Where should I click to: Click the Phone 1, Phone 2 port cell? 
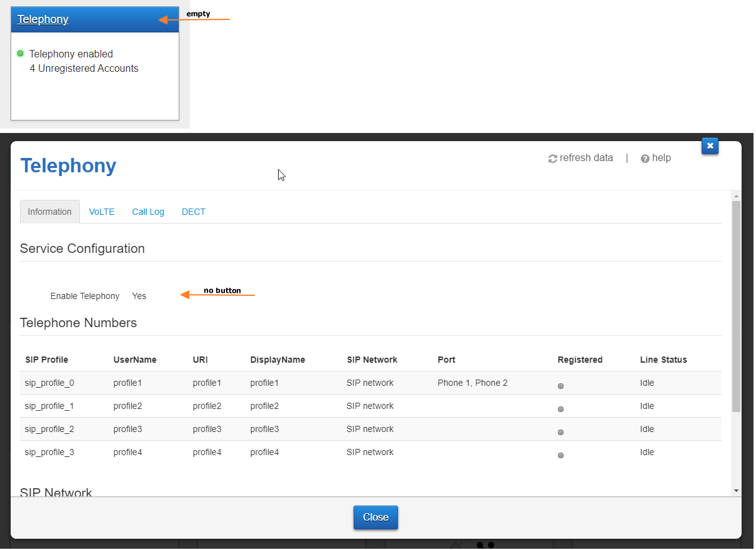click(x=473, y=383)
